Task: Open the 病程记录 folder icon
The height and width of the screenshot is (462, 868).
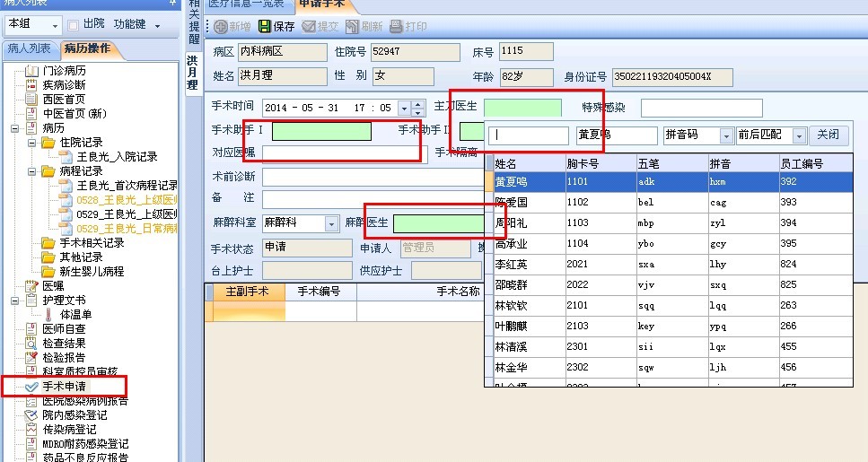Action: pyautogui.click(x=48, y=171)
